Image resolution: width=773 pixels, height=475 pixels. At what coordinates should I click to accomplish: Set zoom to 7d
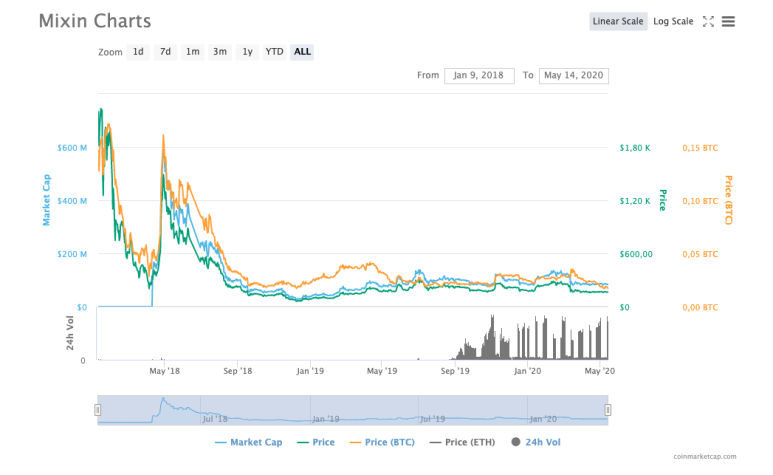[x=165, y=52]
